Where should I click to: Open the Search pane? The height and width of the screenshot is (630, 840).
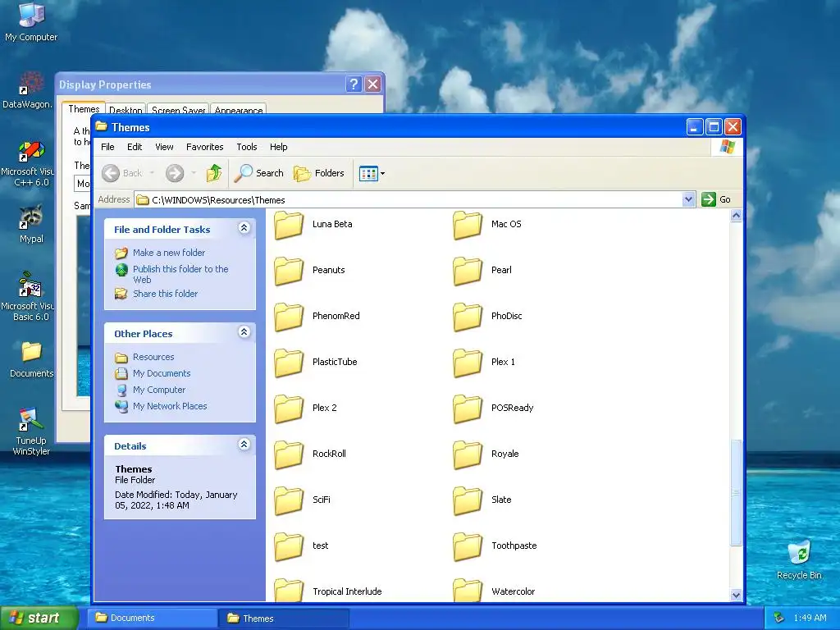click(x=259, y=173)
